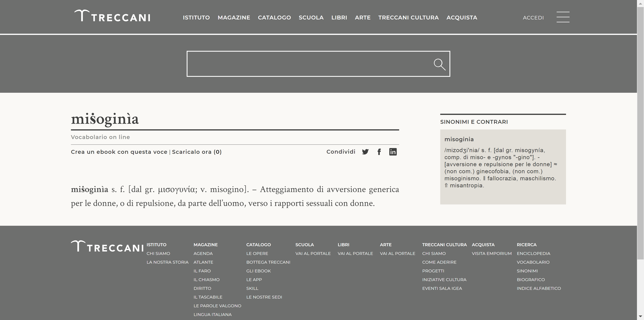The width and height of the screenshot is (644, 320).
Task: Open Il Chiasmo footer link
Action: click(206, 280)
